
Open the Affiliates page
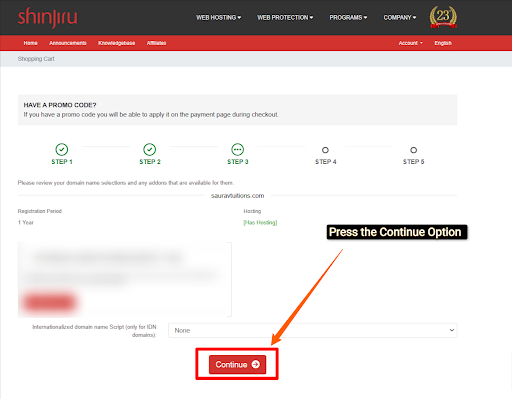156,43
